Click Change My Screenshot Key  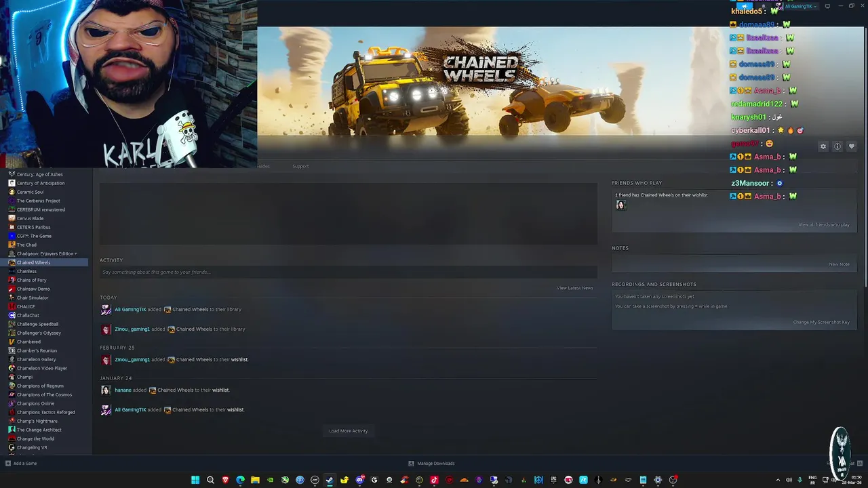(821, 322)
